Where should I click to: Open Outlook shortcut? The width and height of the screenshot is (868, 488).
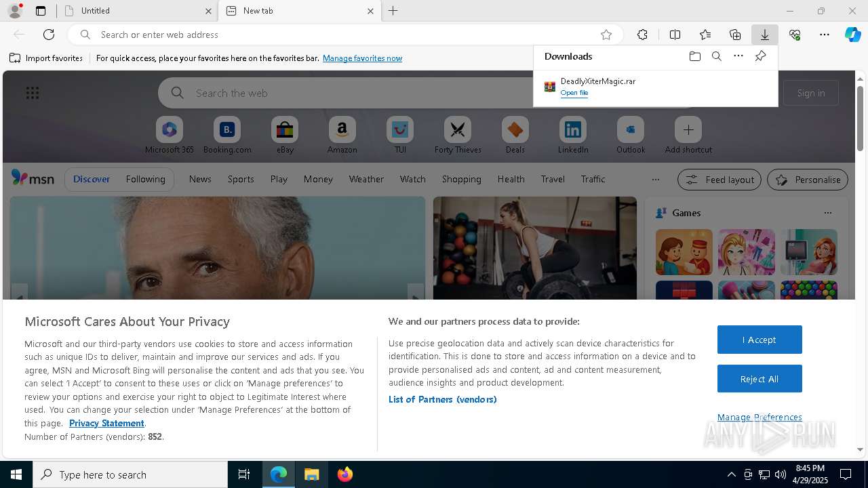(x=631, y=136)
